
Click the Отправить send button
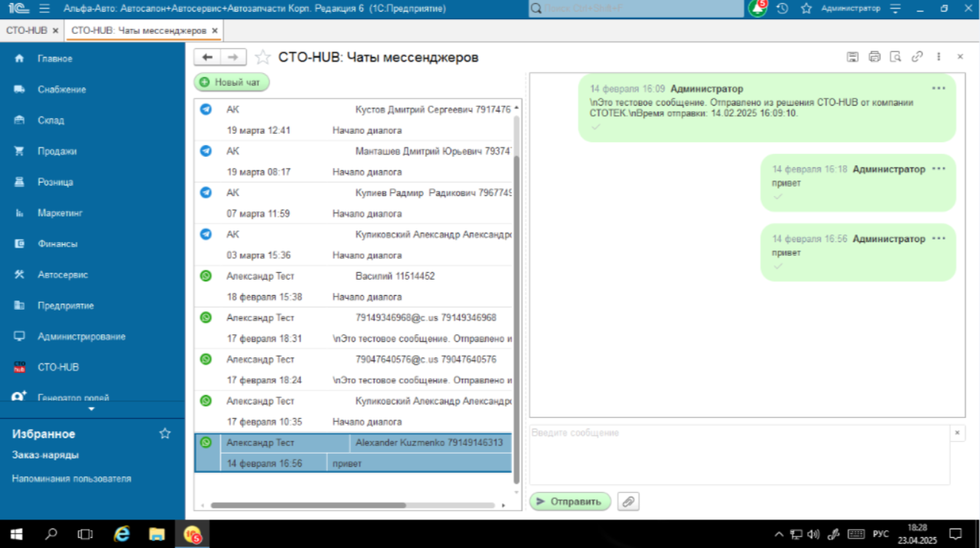(x=570, y=502)
